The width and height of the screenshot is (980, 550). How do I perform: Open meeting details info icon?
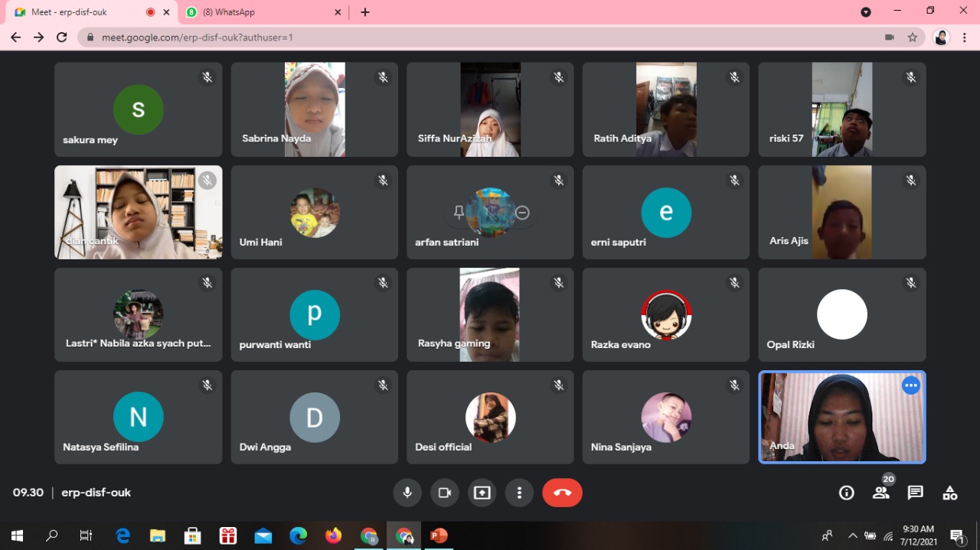[846, 493]
